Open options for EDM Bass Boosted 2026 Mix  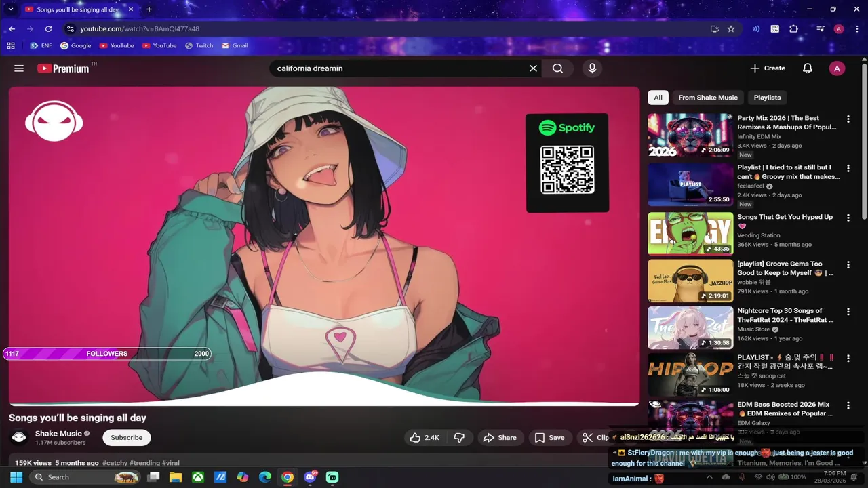(x=848, y=405)
